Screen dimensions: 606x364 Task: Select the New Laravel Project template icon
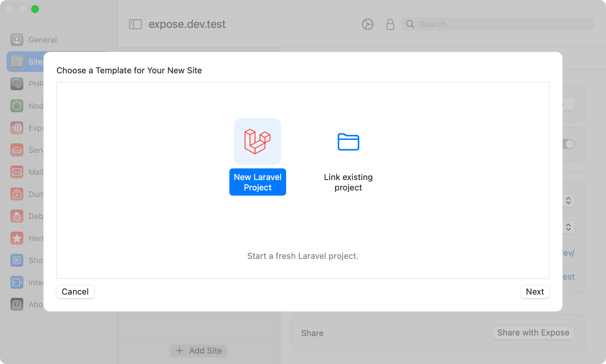coord(258,142)
